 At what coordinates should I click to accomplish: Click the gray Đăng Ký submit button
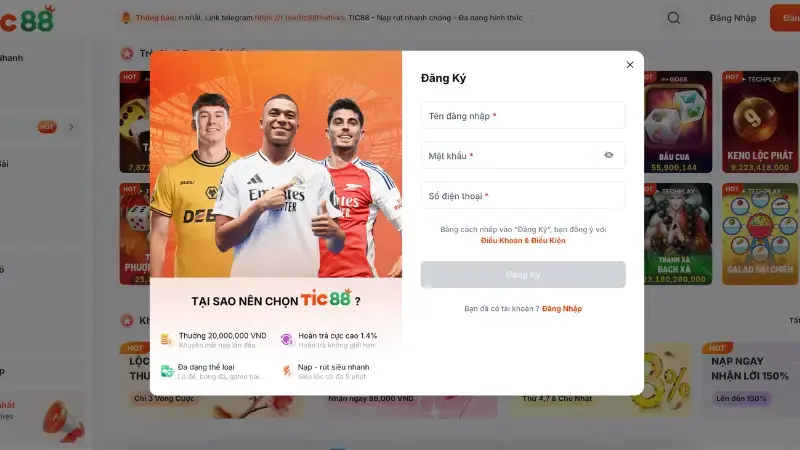pyautogui.click(x=523, y=274)
